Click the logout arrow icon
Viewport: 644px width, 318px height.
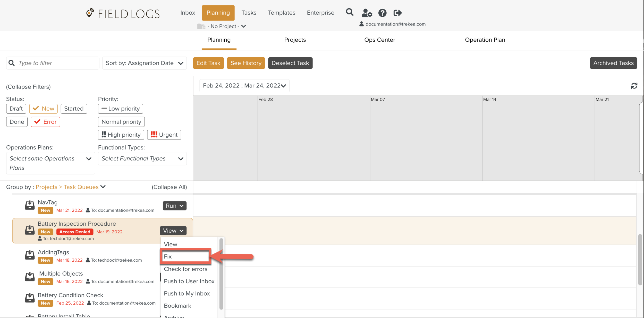point(397,13)
